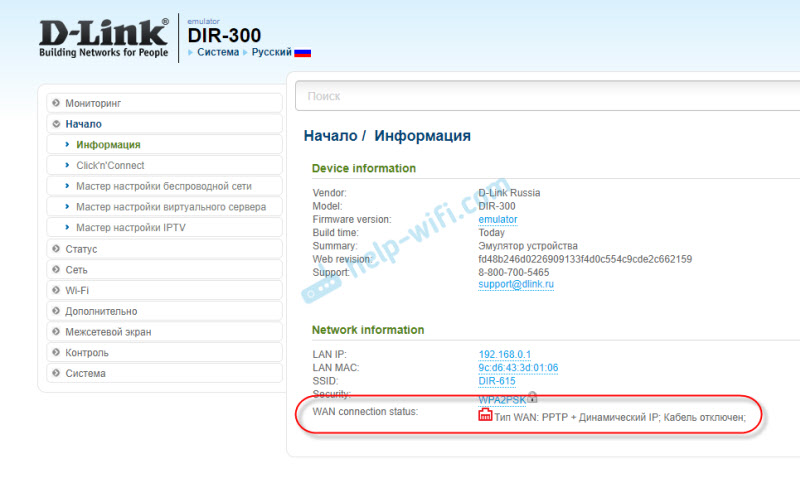The height and width of the screenshot is (481, 800).
Task: Click the blue arrow before Click'n'Connect
Action: (x=67, y=165)
